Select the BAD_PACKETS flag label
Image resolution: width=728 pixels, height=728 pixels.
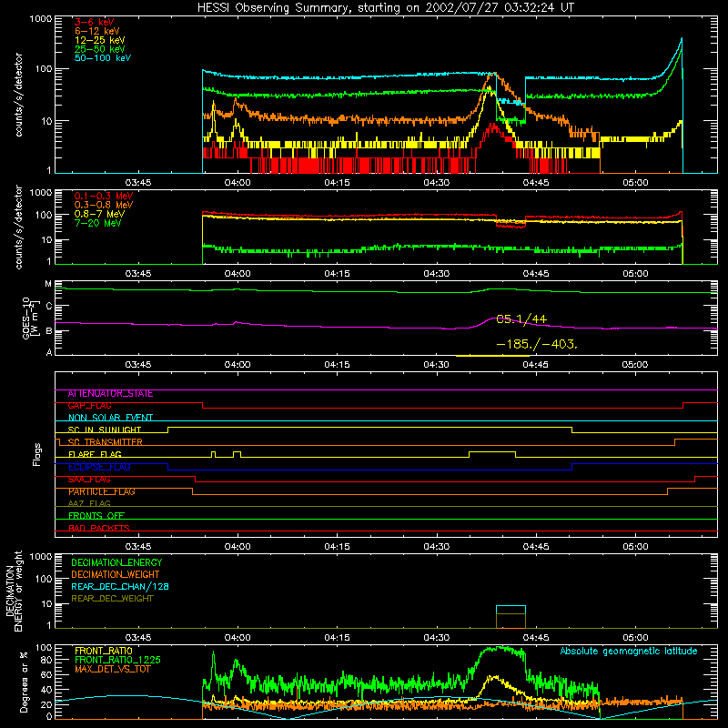click(99, 528)
